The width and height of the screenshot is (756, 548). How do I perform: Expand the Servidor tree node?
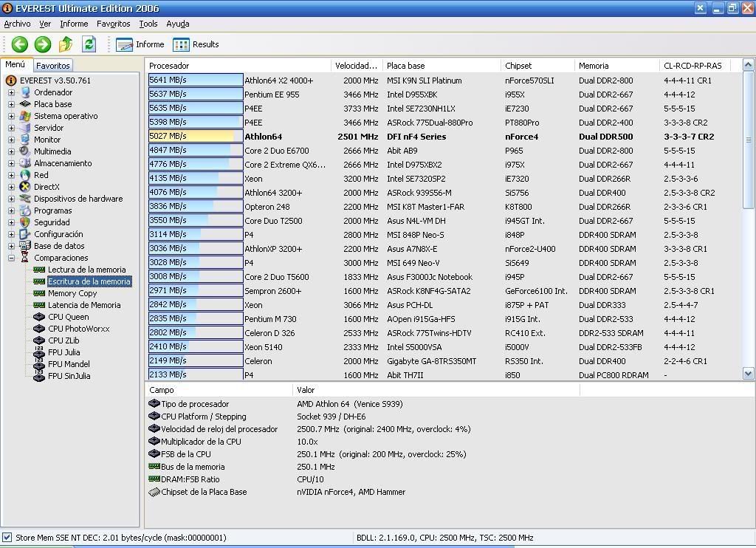(12, 128)
